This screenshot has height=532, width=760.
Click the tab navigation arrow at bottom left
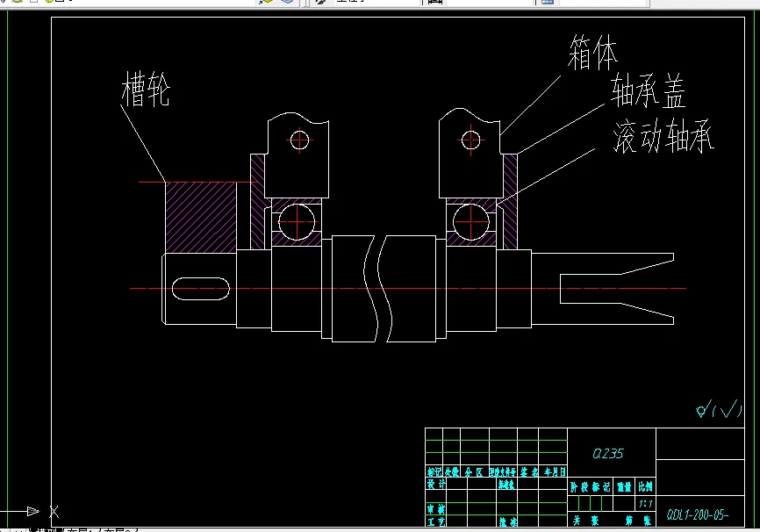tap(7, 528)
